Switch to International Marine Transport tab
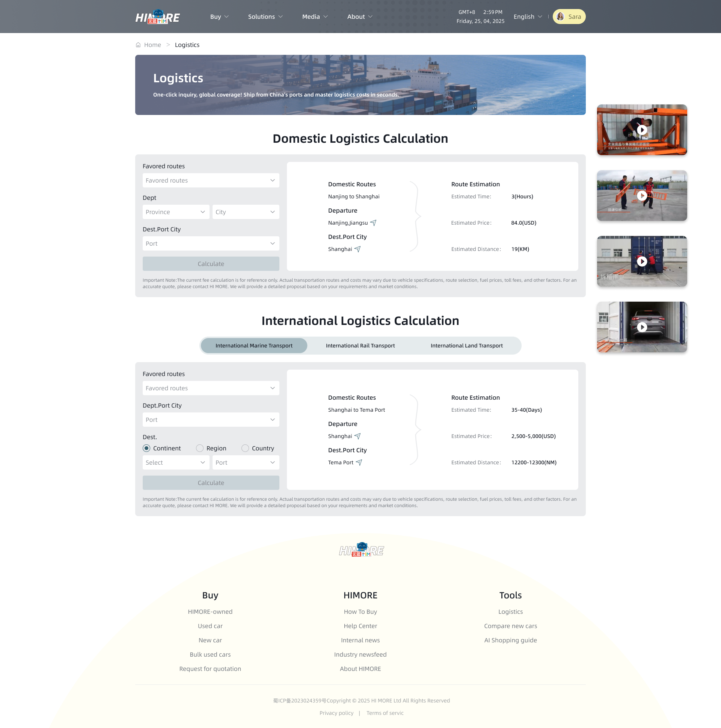This screenshot has height=728, width=721. [x=254, y=346]
